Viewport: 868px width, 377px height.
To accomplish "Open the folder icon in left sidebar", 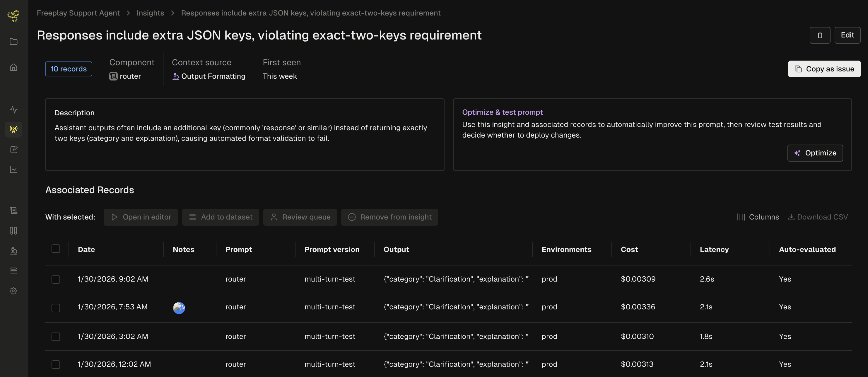I will coord(13,42).
